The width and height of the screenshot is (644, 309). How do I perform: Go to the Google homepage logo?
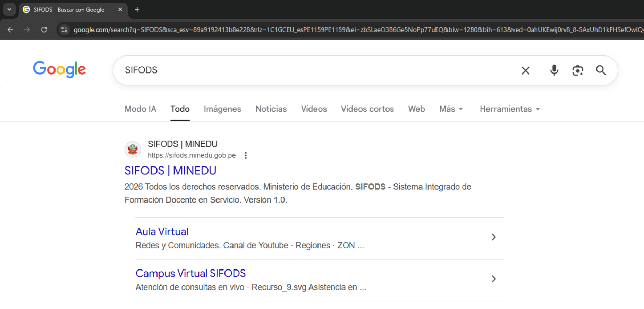click(59, 70)
